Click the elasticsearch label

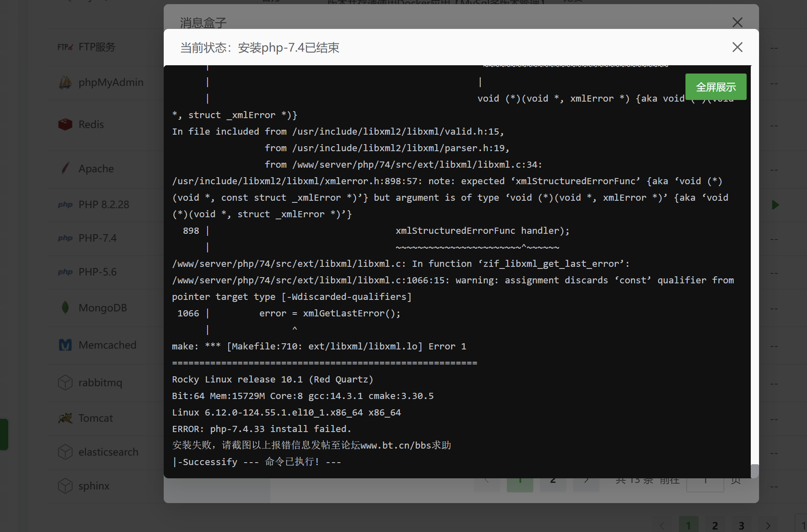tap(108, 452)
